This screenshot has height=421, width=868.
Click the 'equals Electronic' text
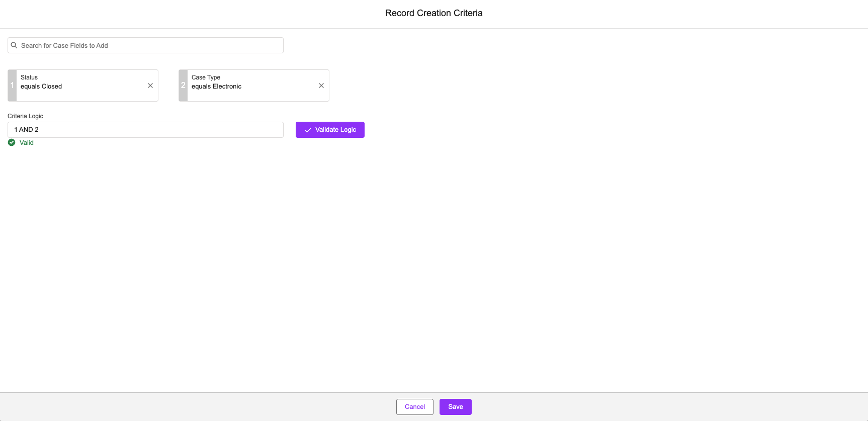coord(216,87)
